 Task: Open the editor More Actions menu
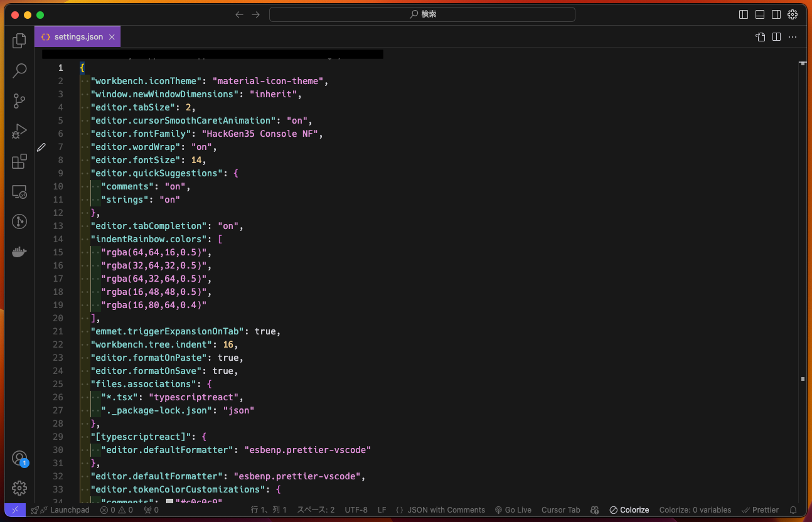[793, 37]
